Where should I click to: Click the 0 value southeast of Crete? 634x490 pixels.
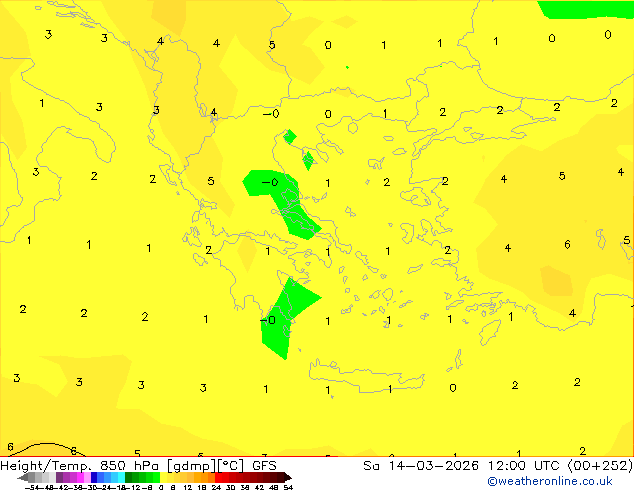(453, 388)
